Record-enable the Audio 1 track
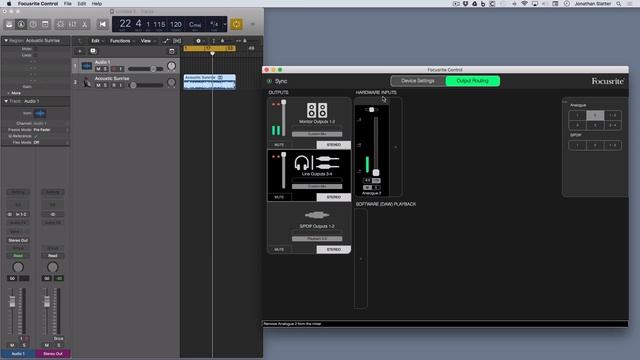This screenshot has height=360, width=640. coord(114,69)
